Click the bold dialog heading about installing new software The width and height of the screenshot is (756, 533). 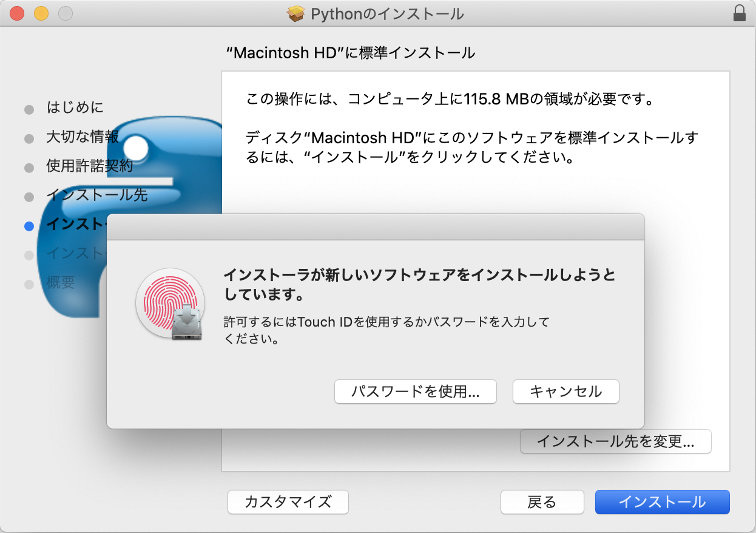[420, 285]
